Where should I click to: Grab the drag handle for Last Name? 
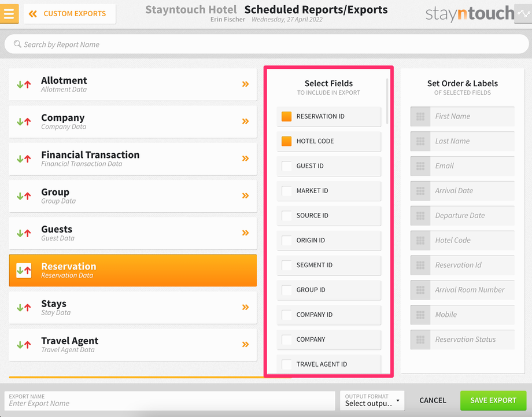coord(420,141)
